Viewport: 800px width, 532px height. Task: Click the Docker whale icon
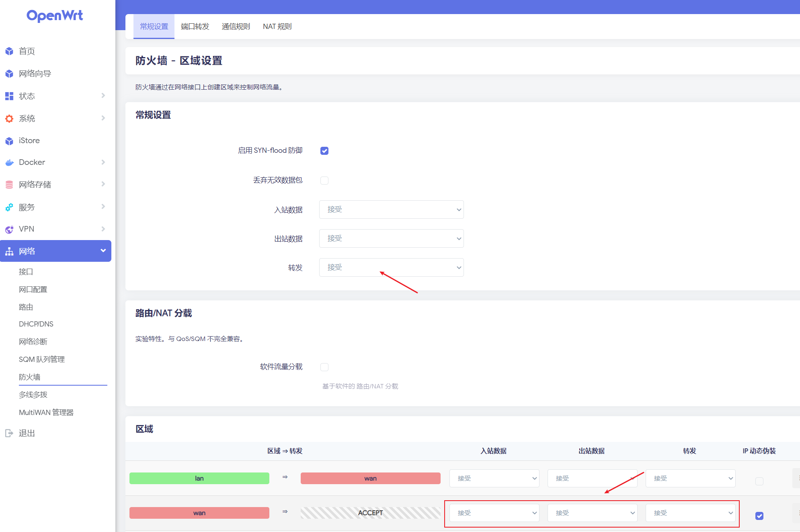[x=9, y=162]
